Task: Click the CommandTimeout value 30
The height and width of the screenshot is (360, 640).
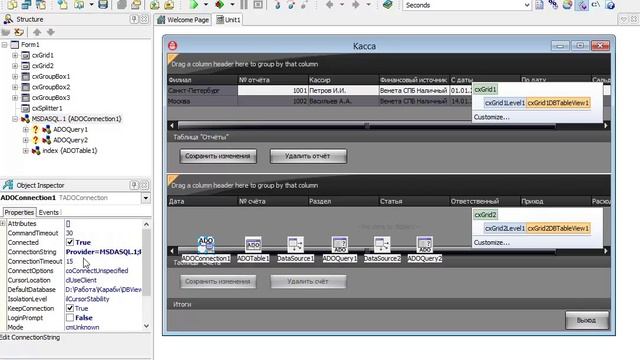Action: 103,233
